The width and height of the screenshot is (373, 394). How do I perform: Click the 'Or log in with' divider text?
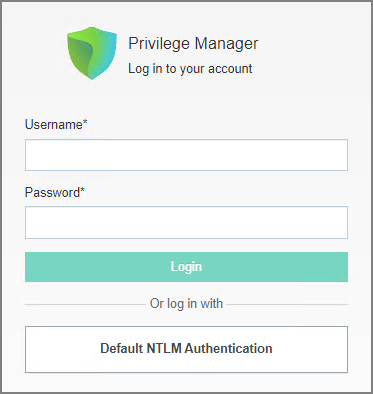186,304
